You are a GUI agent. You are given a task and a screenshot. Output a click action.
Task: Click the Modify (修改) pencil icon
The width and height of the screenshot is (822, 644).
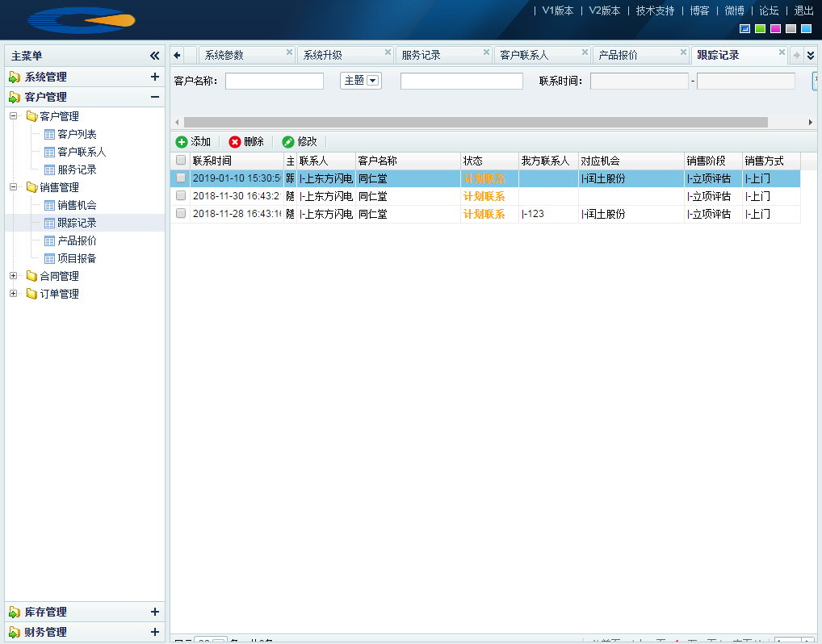288,142
